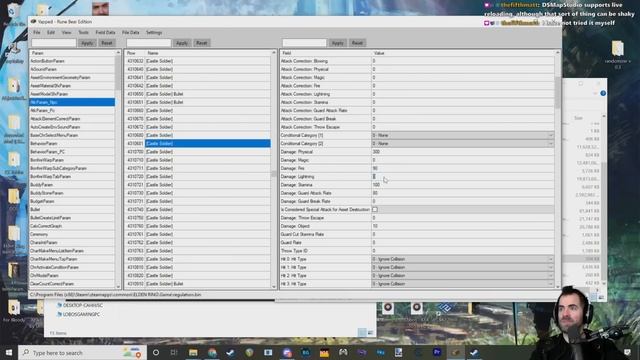Select BuddyParam in the param list
The width and height of the screenshot is (640, 360).
72,185
